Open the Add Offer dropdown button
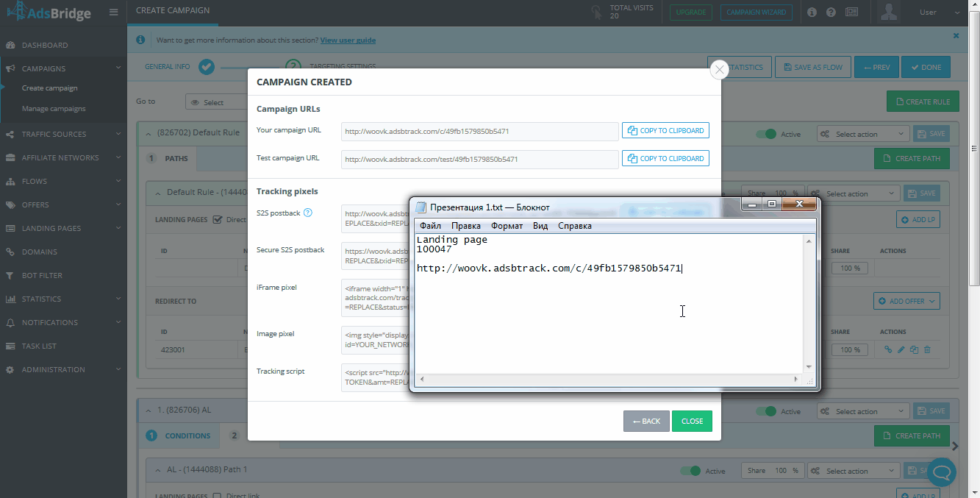 coord(906,301)
